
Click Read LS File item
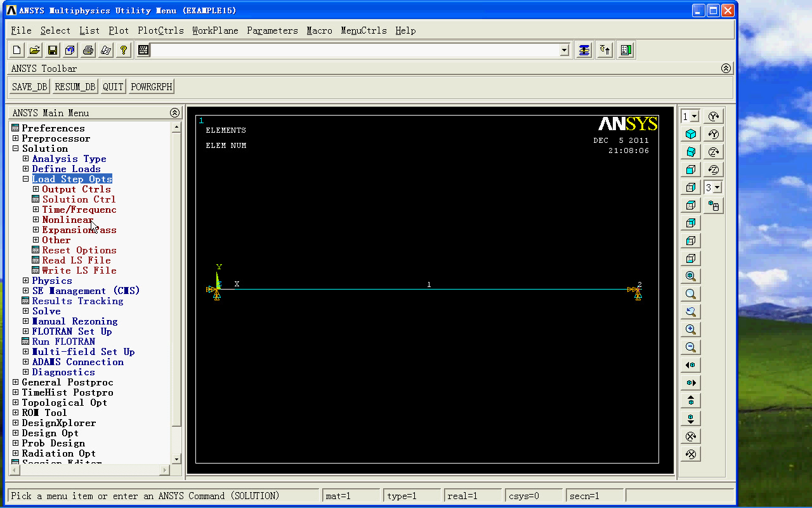pyautogui.click(x=76, y=260)
